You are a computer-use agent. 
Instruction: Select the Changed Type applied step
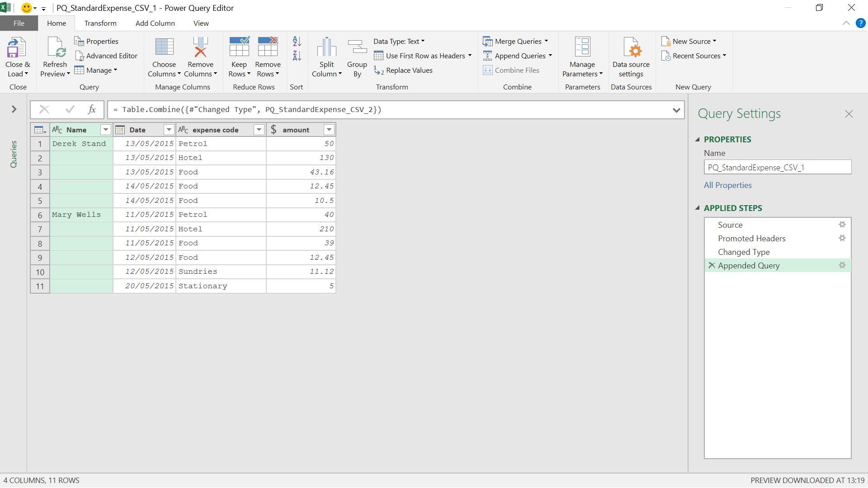(x=778, y=252)
